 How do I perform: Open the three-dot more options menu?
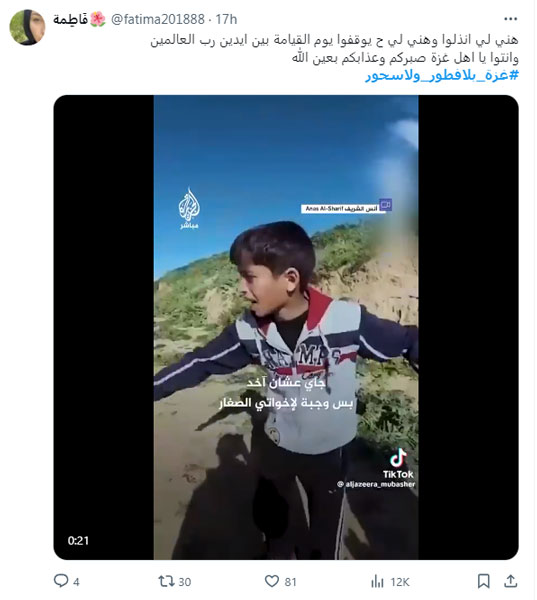(511, 19)
